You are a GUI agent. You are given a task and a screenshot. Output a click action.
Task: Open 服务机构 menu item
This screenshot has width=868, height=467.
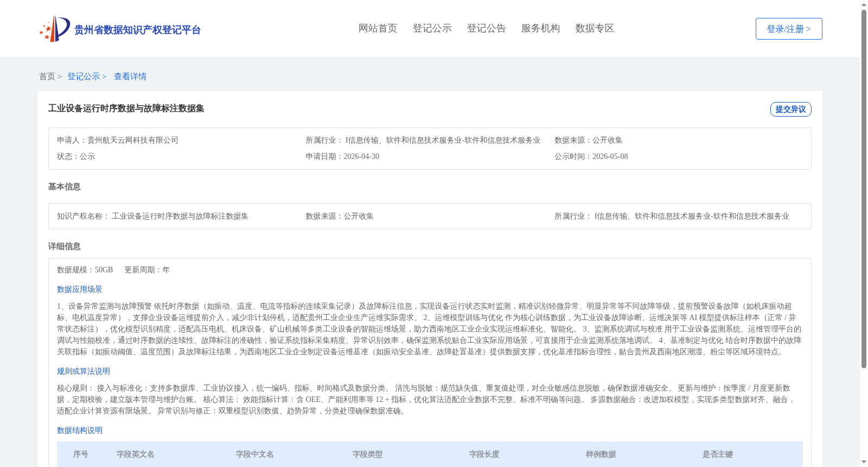[540, 28]
